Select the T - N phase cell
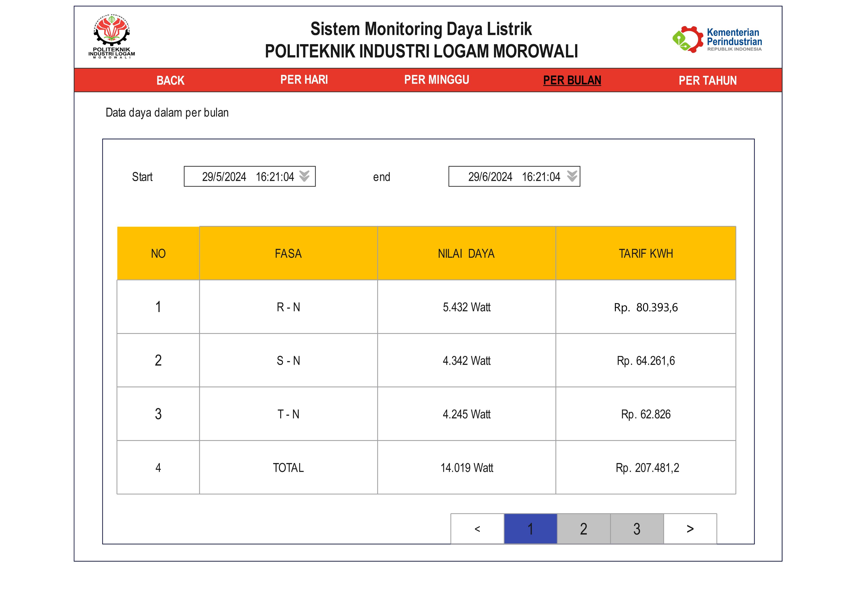The image size is (868, 614). click(x=288, y=414)
